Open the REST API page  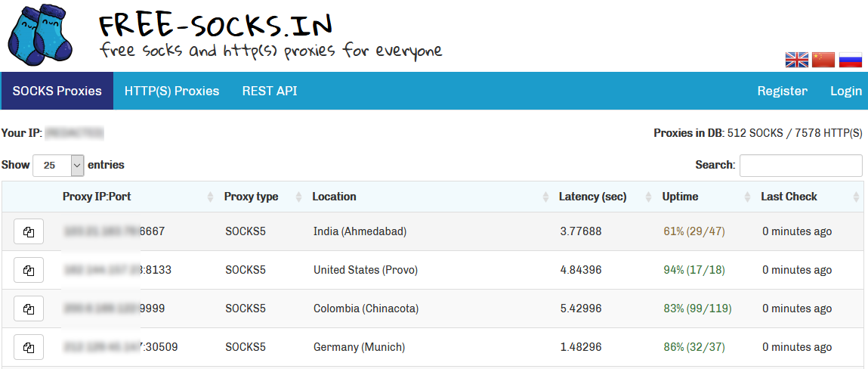click(x=270, y=91)
